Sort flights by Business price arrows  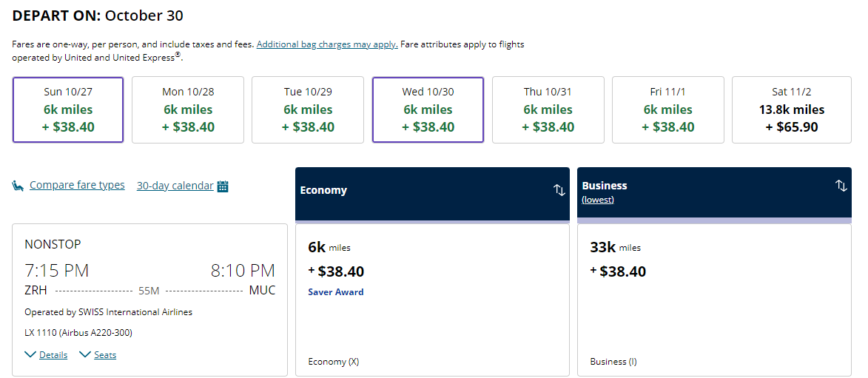[841, 186]
